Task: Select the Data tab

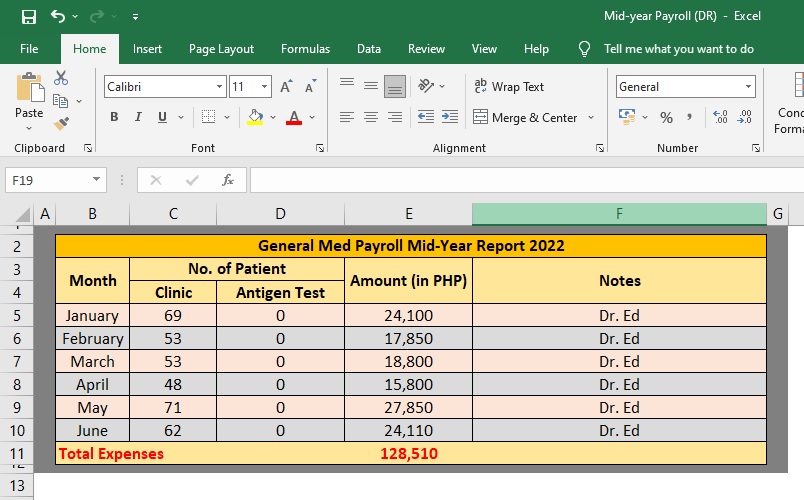Action: pos(369,49)
